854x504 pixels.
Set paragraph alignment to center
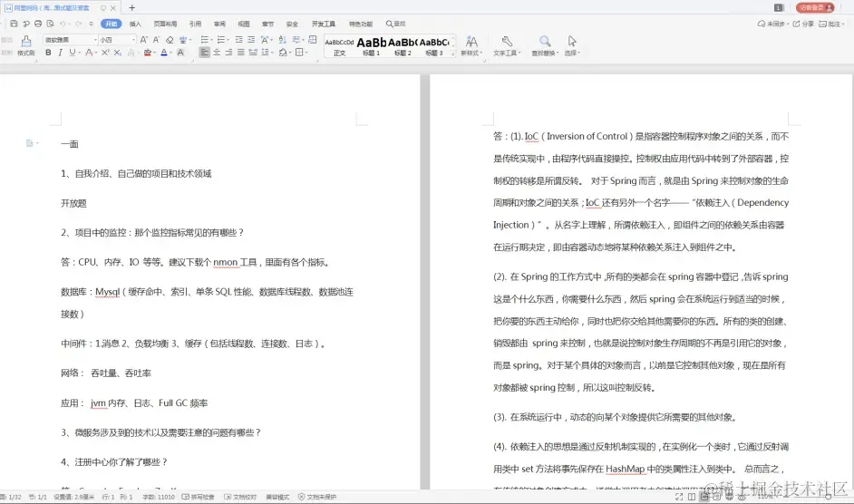pyautogui.click(x=217, y=53)
